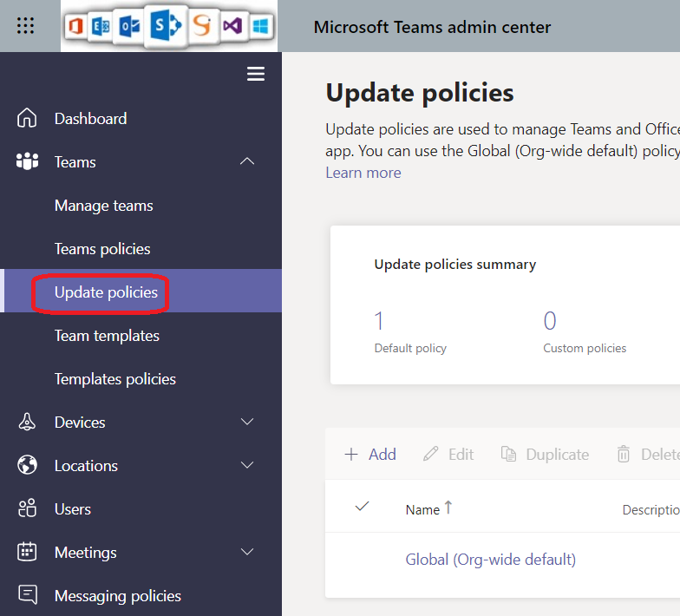Expand the Meetings section chevron
Viewport: 680px width, 616px height.
coord(247,553)
